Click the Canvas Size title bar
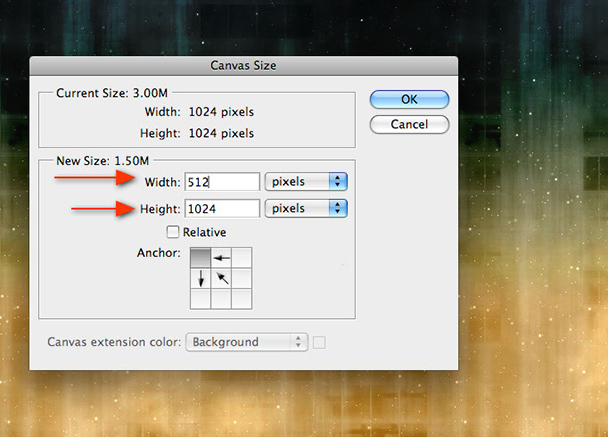608x437 pixels. pyautogui.click(x=244, y=66)
